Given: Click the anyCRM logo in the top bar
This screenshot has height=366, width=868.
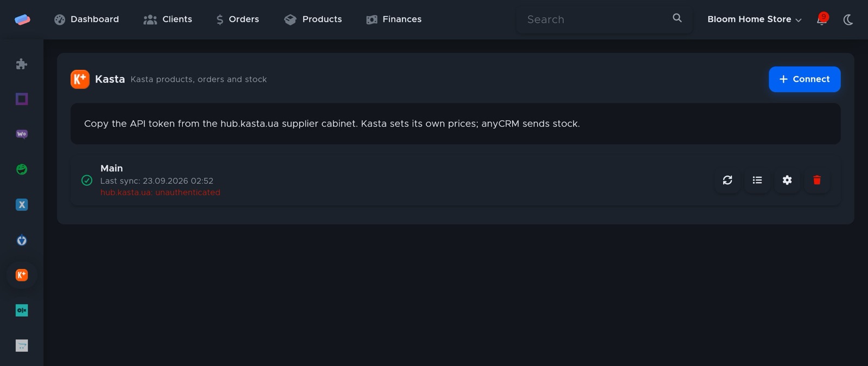Looking at the screenshot, I should click(x=22, y=20).
